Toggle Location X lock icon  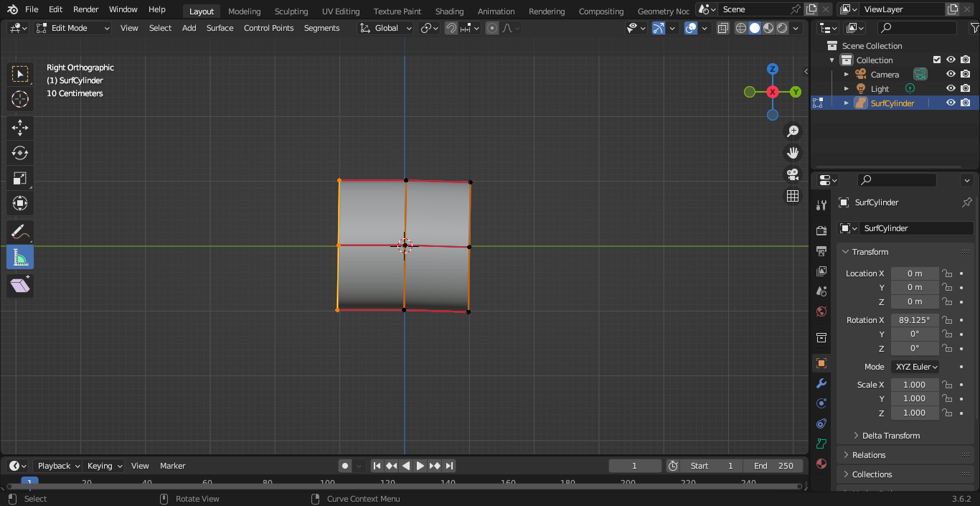click(947, 273)
